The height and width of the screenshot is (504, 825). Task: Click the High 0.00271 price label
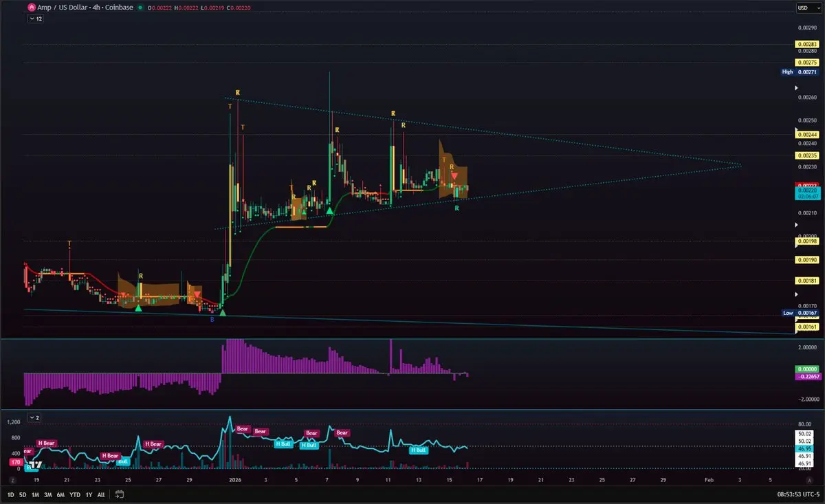800,72
